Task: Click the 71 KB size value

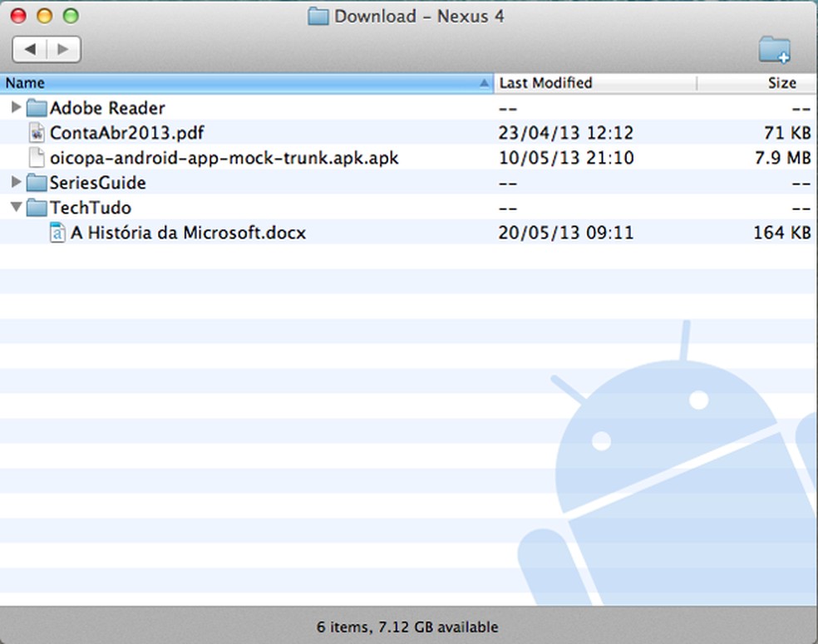Action: pos(787,133)
